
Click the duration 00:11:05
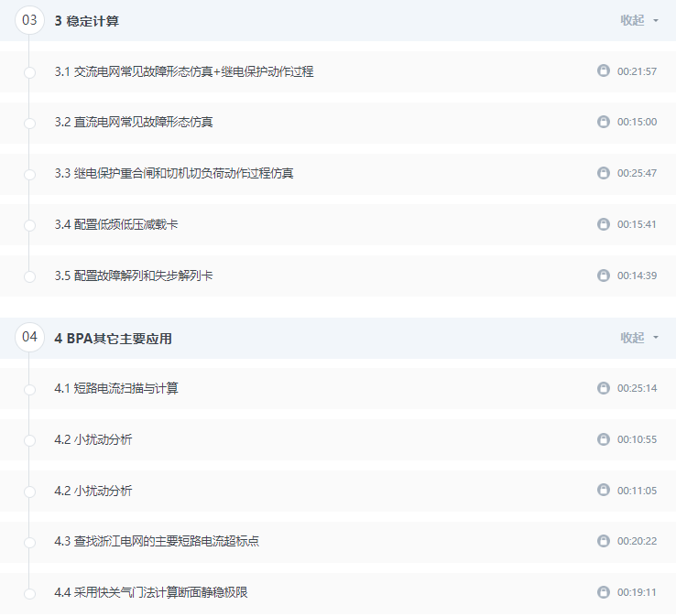(637, 491)
